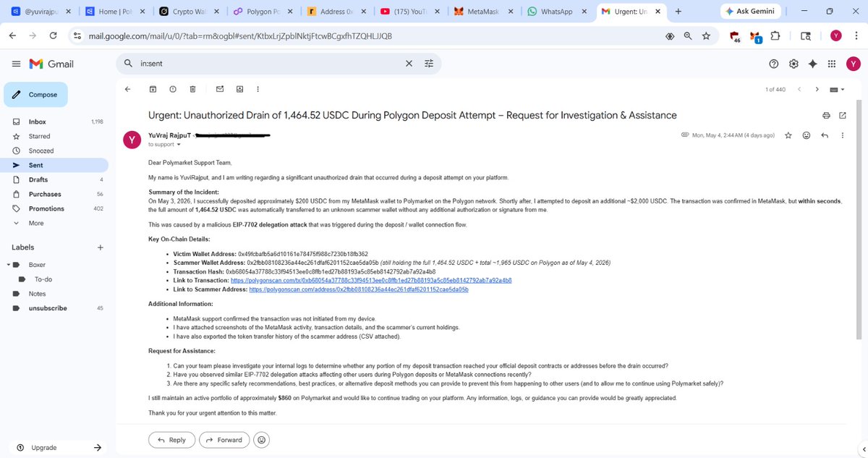The height and width of the screenshot is (458, 868).
Task: Open the Google apps grid
Action: (x=832, y=64)
